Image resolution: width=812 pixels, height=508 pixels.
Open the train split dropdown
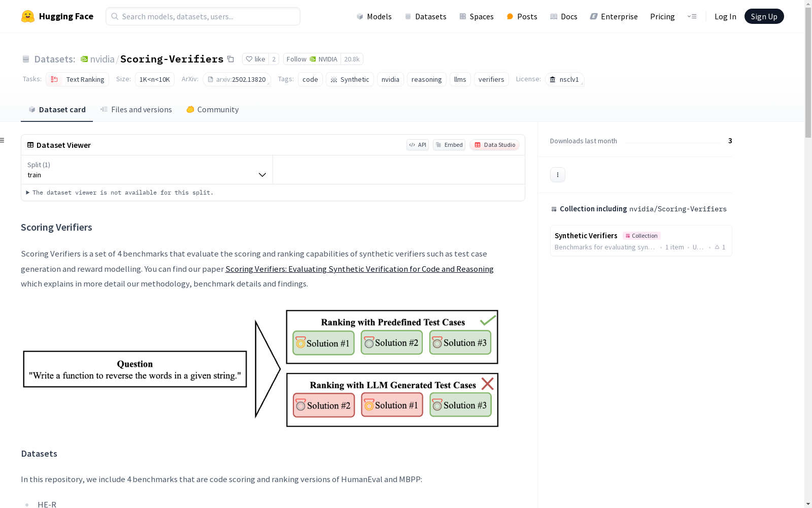click(x=147, y=170)
